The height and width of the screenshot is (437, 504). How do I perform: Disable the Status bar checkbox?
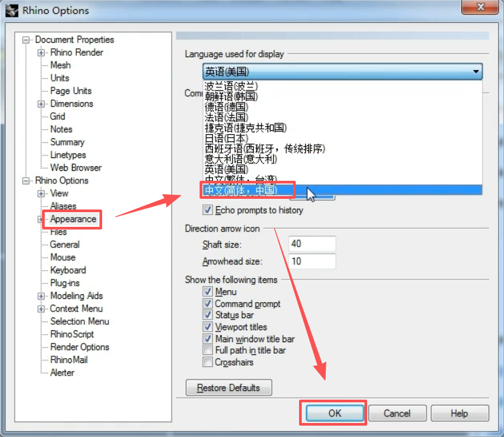point(208,315)
